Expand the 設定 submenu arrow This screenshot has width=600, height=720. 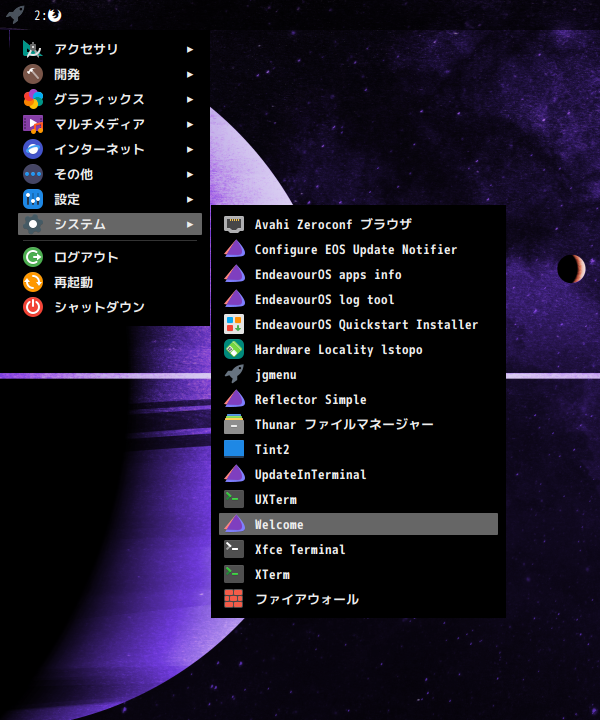tap(190, 199)
